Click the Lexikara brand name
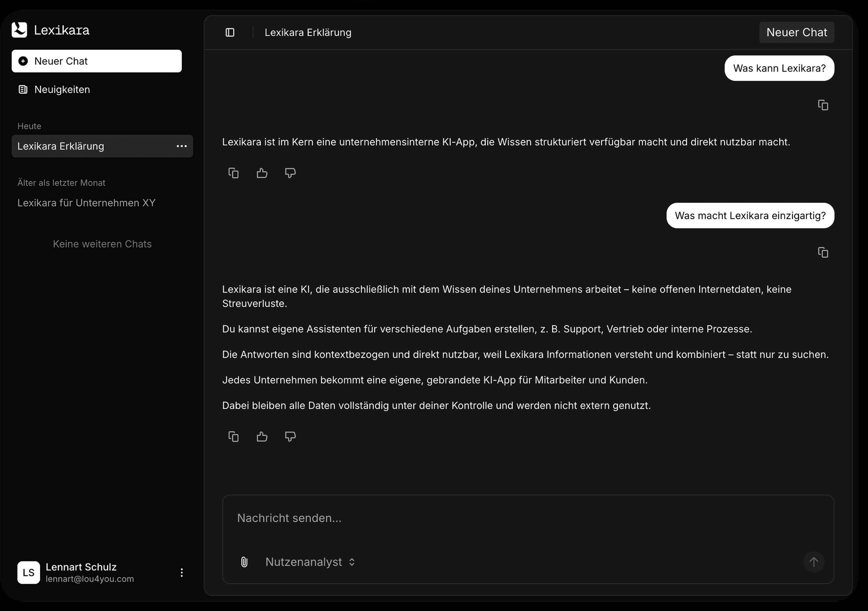This screenshot has height=611, width=868. click(62, 30)
